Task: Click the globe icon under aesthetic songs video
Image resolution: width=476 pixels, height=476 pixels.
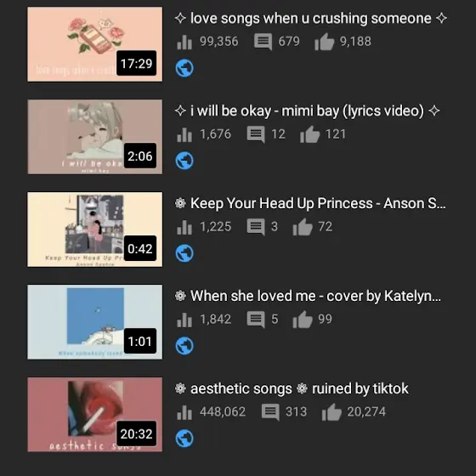Action: [x=184, y=439]
